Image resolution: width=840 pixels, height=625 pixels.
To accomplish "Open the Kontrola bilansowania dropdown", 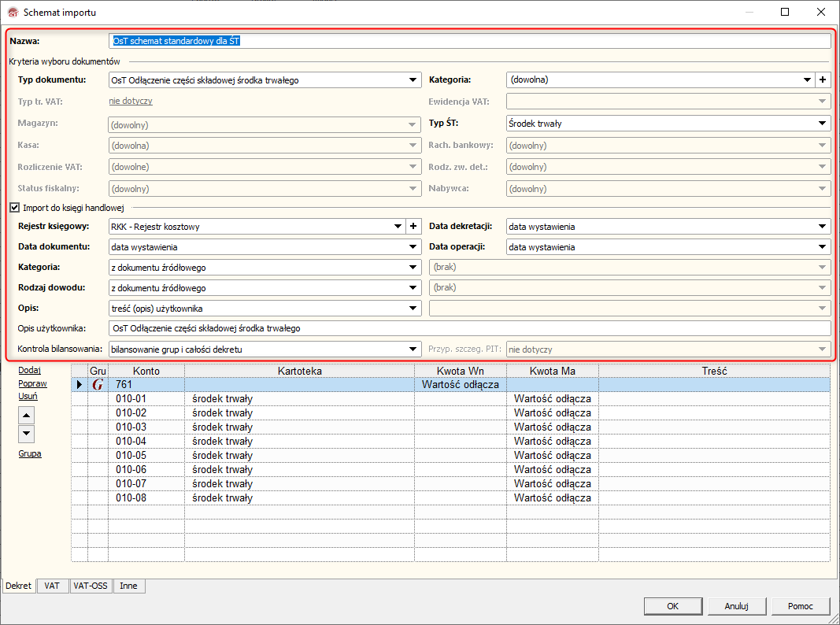I will [413, 349].
